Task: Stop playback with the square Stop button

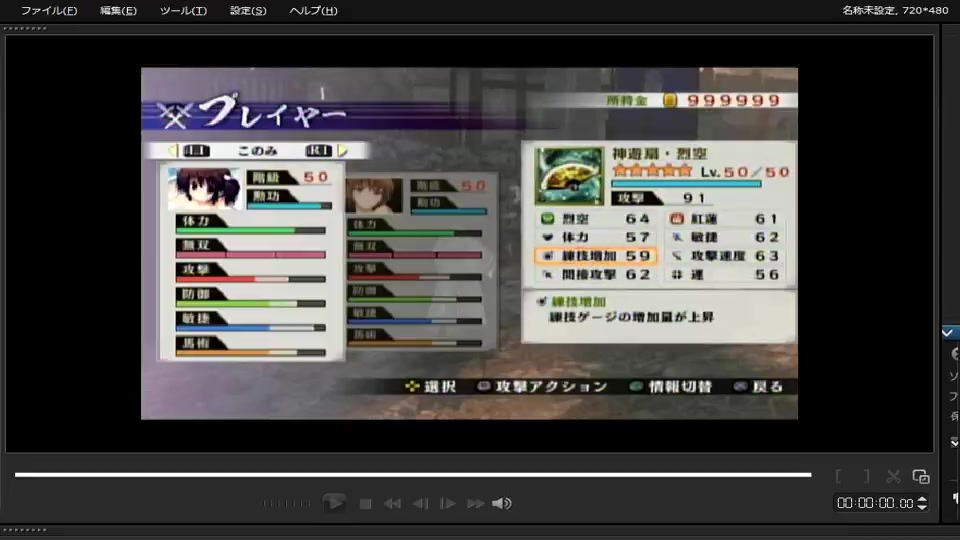Action: (366, 504)
